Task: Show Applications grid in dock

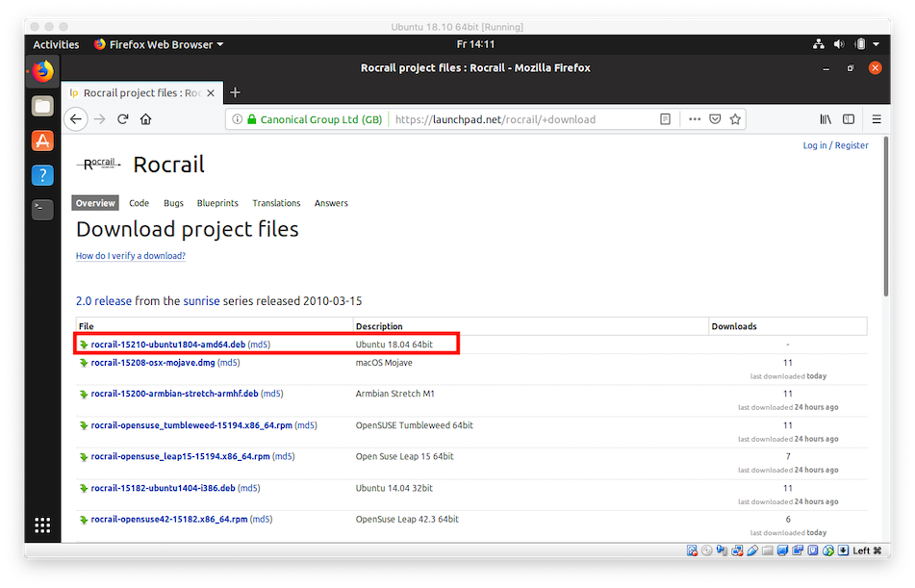Action: [42, 524]
